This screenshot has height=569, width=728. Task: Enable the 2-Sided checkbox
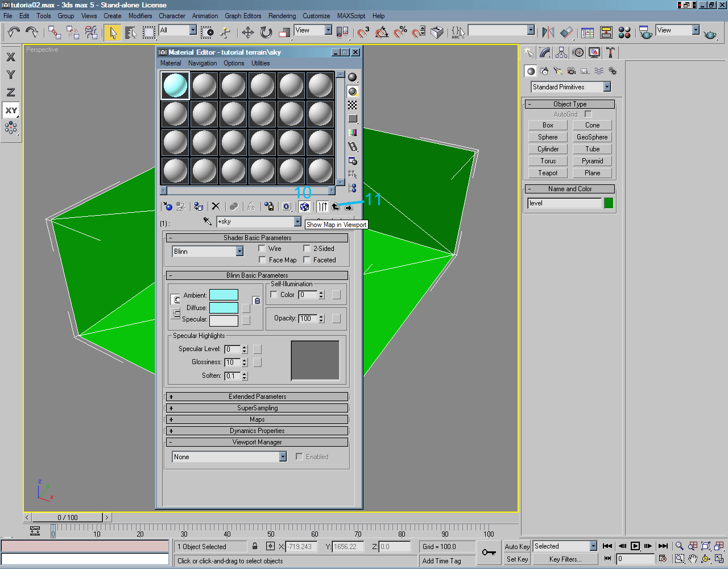pyautogui.click(x=307, y=248)
